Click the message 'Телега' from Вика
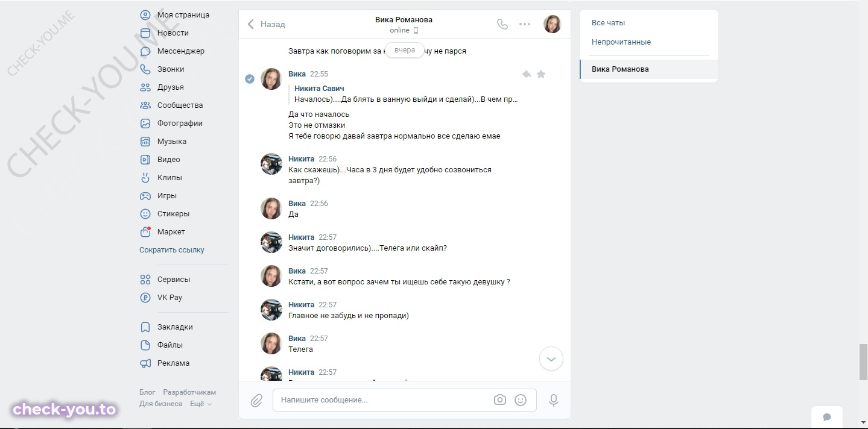The width and height of the screenshot is (868, 429). [300, 349]
